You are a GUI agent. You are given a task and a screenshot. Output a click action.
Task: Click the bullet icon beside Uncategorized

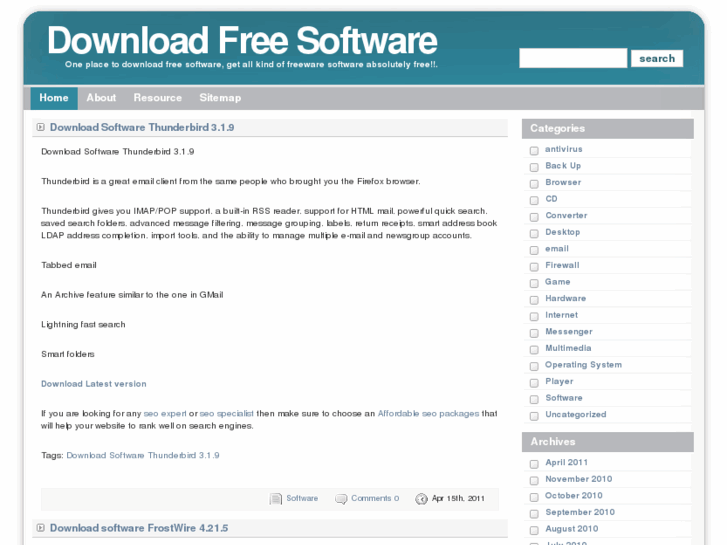click(x=534, y=416)
